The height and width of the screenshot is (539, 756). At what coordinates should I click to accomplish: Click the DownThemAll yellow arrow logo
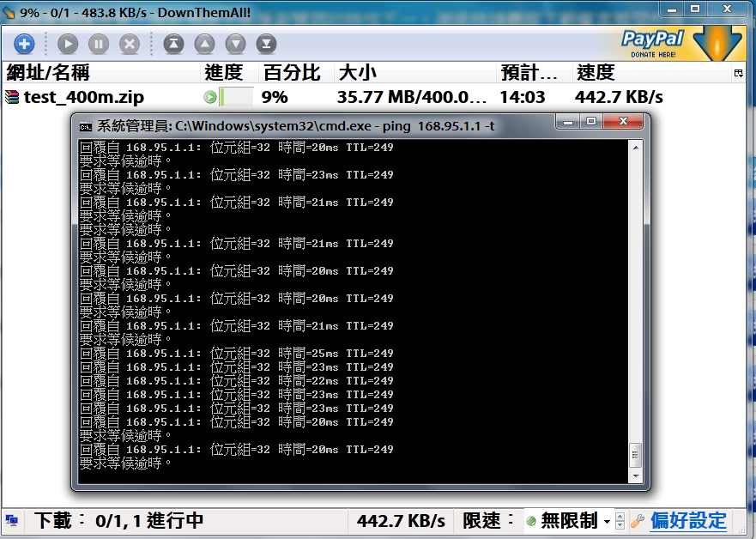tap(717, 42)
